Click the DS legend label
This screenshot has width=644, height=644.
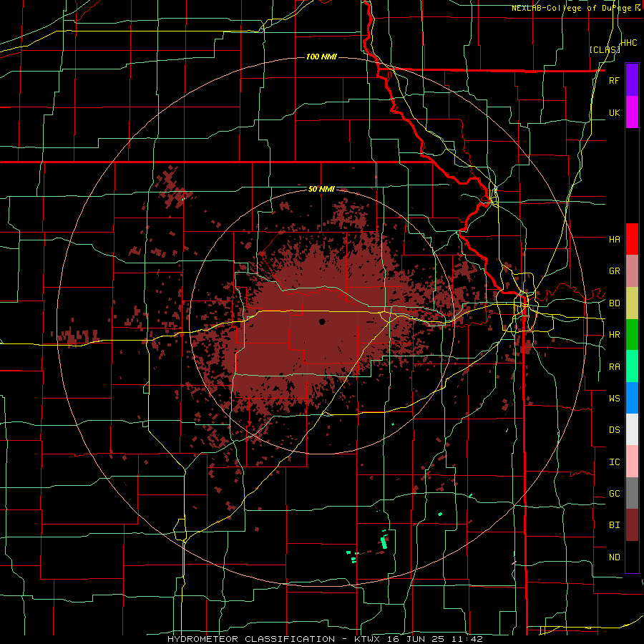[x=614, y=430]
